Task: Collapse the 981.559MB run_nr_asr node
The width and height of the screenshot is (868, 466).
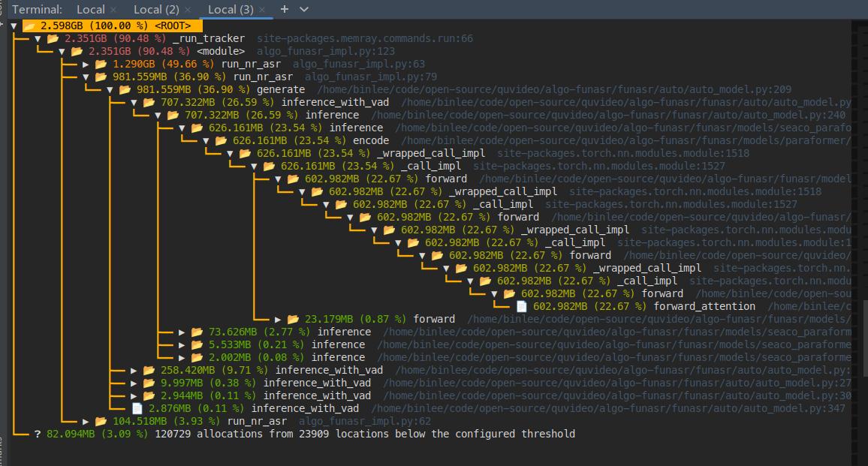Action: [86, 77]
